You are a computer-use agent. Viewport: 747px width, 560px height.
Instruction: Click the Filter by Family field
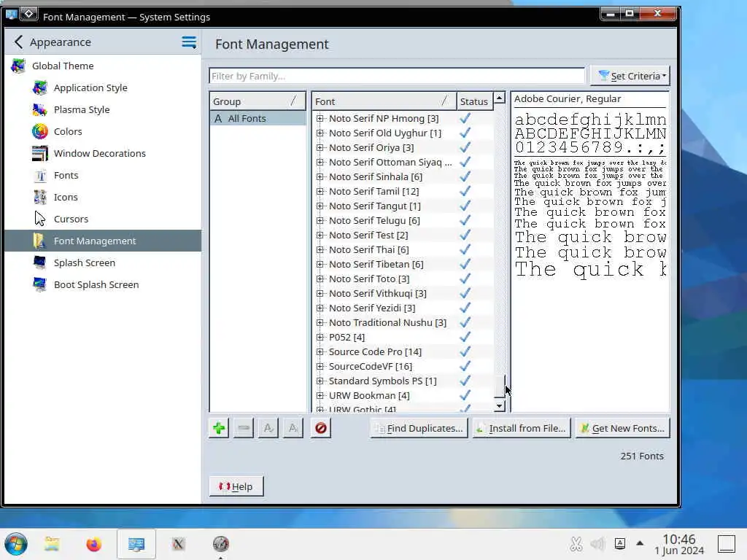[x=397, y=76]
